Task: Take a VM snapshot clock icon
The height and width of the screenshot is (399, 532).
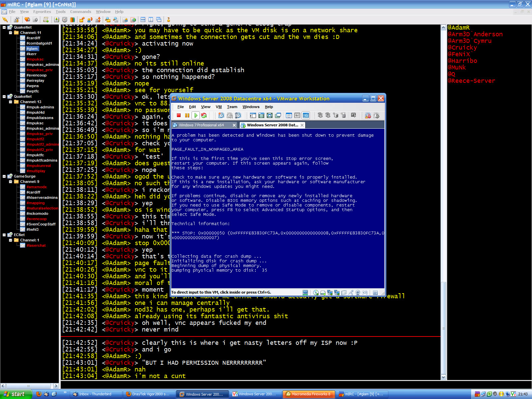Action: point(221,115)
